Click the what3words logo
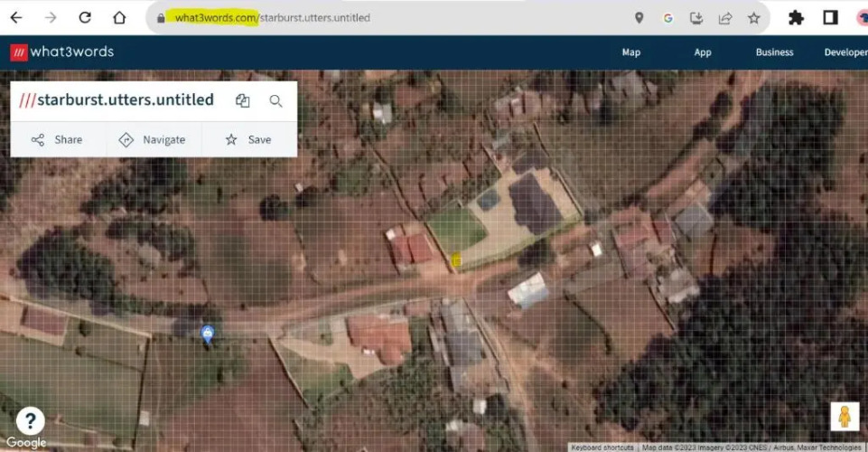The height and width of the screenshot is (452, 868). [x=62, y=52]
